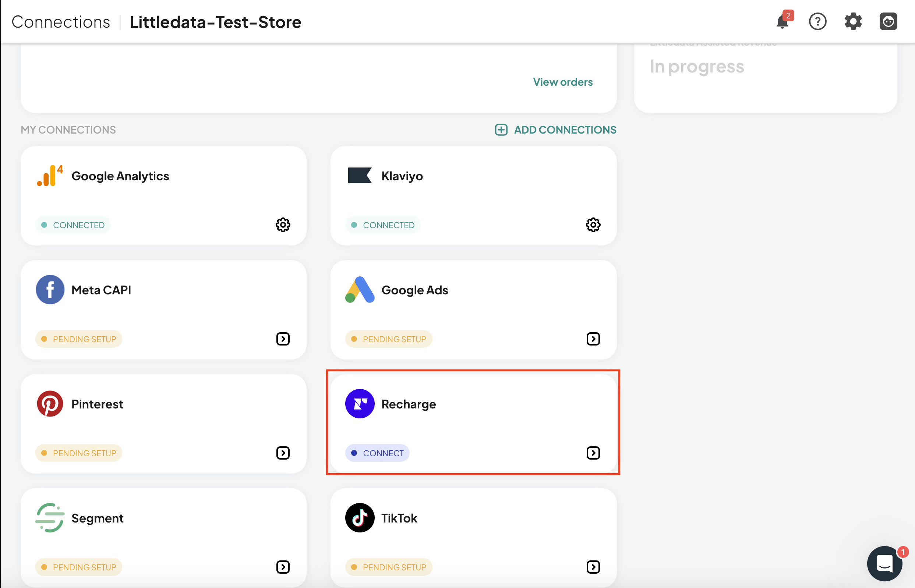Select the Google Ads card title
Screen dimensions: 915x588
click(415, 290)
